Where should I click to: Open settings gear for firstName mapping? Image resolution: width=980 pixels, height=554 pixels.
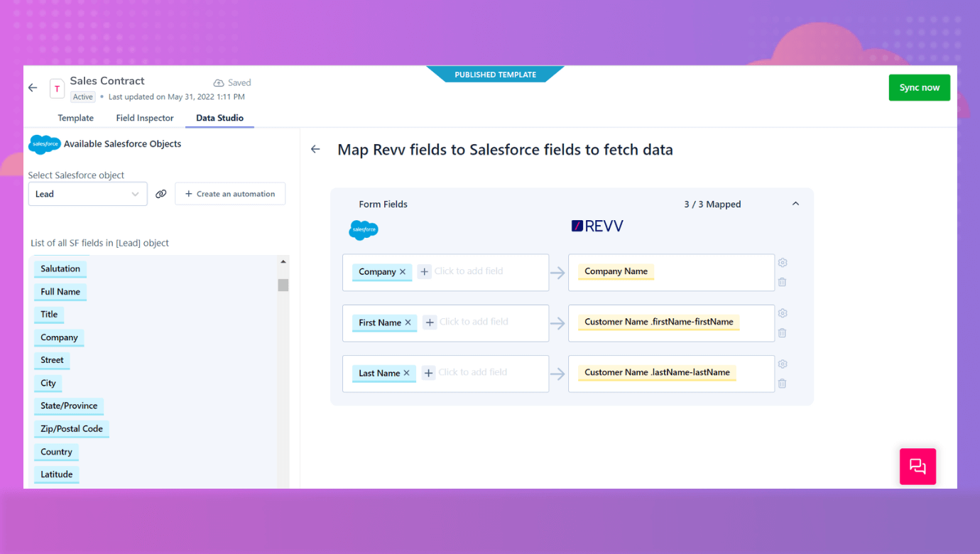(x=783, y=313)
